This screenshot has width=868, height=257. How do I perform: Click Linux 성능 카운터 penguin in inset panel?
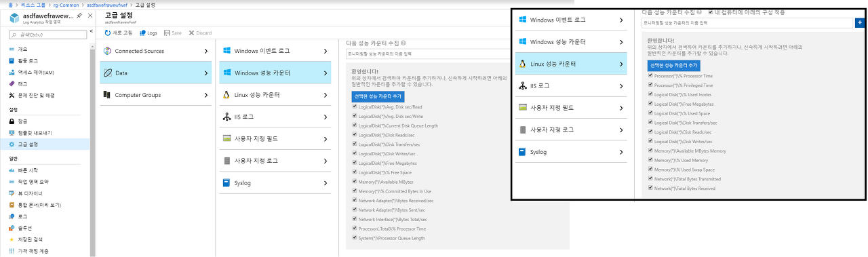(522, 64)
